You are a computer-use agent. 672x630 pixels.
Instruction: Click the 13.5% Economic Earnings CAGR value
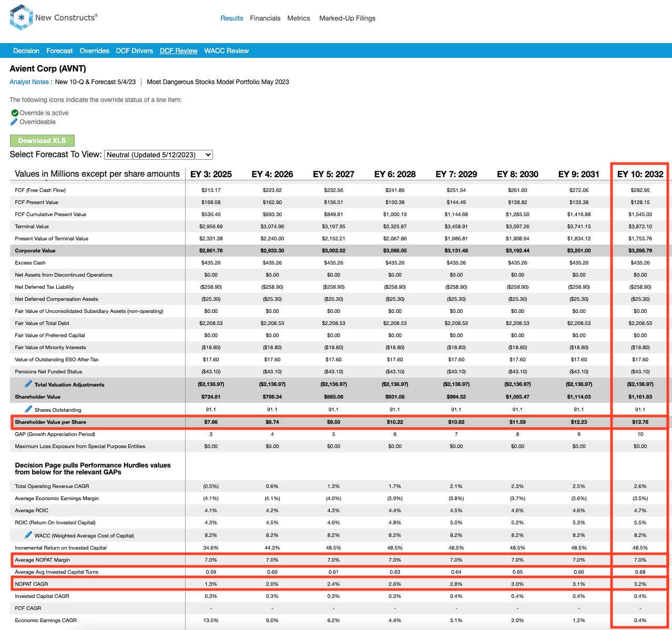tap(211, 621)
